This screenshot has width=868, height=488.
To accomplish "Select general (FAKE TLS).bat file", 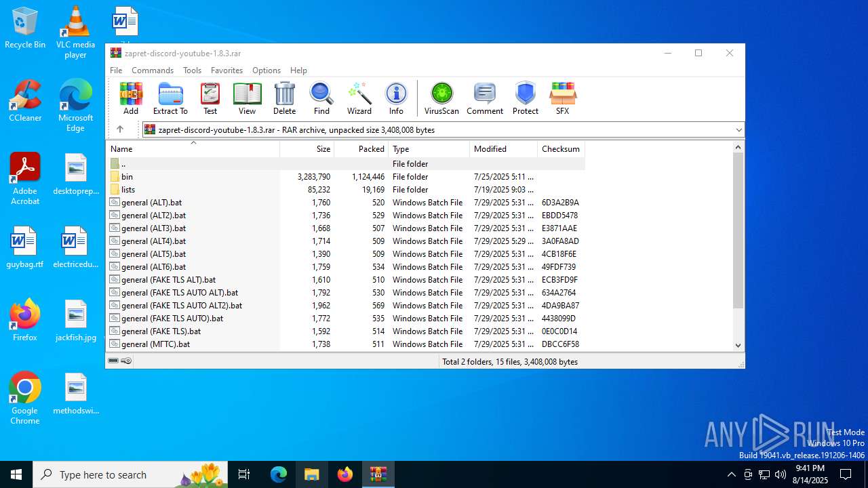I will (161, 331).
